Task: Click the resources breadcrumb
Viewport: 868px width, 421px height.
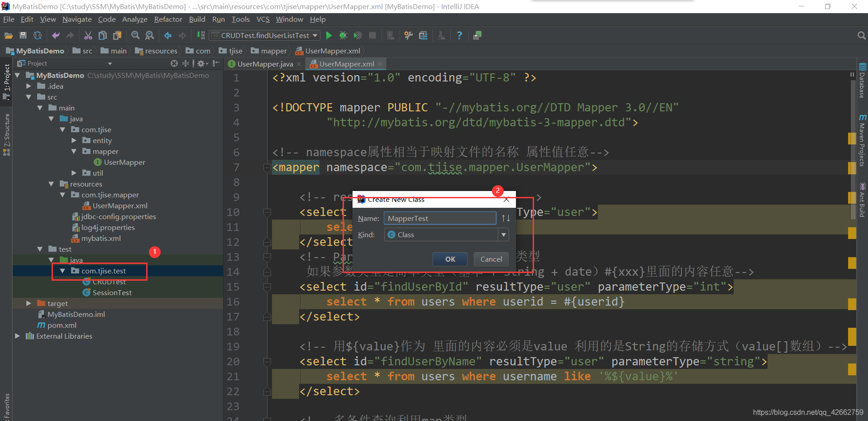Action: 156,51
